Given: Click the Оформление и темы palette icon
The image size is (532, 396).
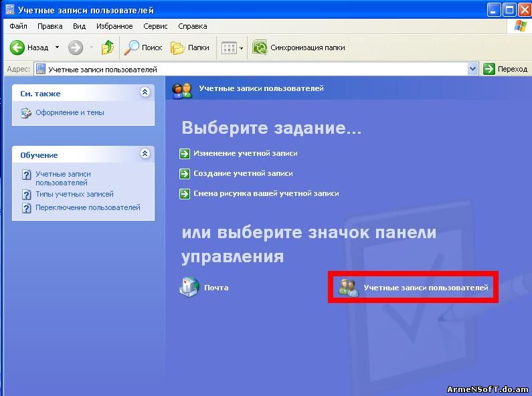Looking at the screenshot, I should 26,113.
